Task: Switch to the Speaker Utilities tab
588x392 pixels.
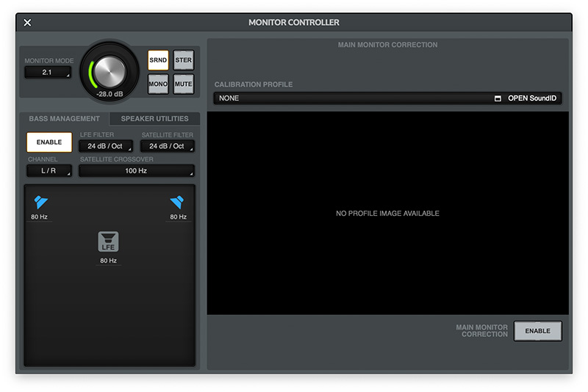Action: point(154,119)
